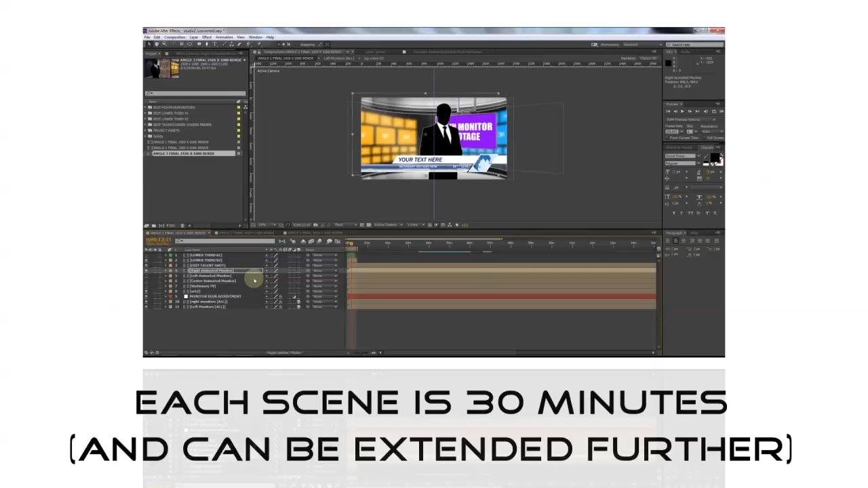Hide the LOWER THIRD 01 layer
868x488 pixels.
coord(149,254)
